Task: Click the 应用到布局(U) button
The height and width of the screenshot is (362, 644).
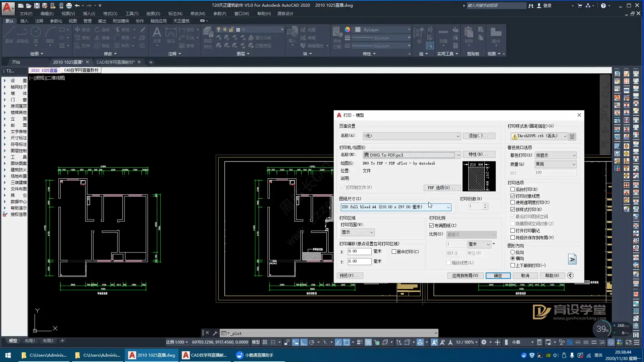Action: 465,276
